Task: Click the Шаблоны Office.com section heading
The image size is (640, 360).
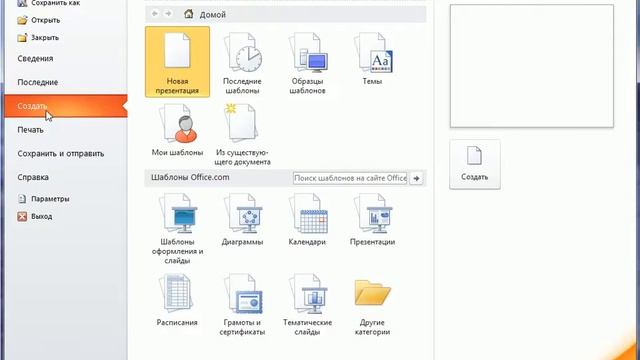Action: pyautogui.click(x=190, y=177)
